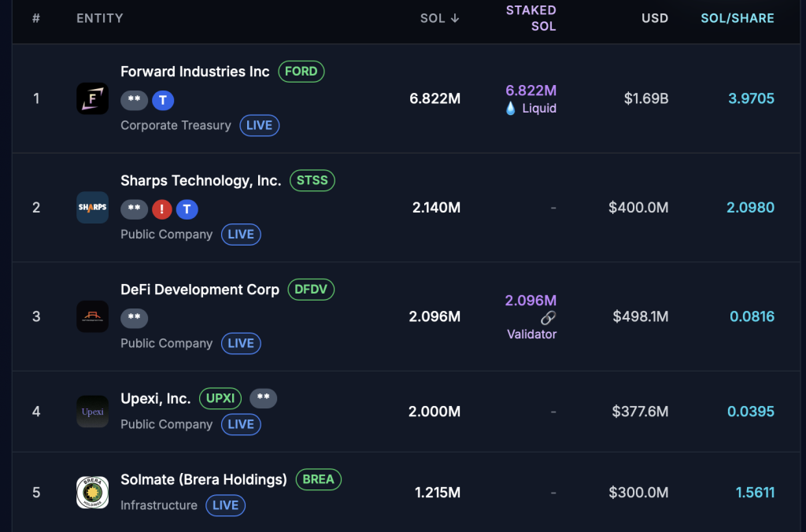This screenshot has width=806, height=532.
Task: Click LIVE badge for Forward Industries
Action: pos(260,125)
